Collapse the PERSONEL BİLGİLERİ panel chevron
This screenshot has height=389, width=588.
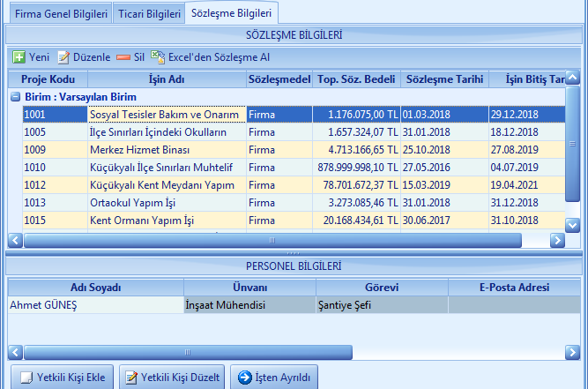(575, 266)
